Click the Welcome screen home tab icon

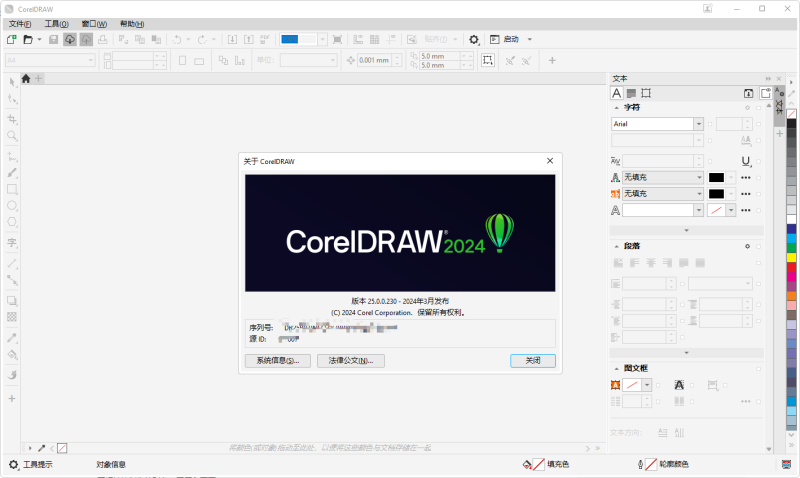point(27,78)
